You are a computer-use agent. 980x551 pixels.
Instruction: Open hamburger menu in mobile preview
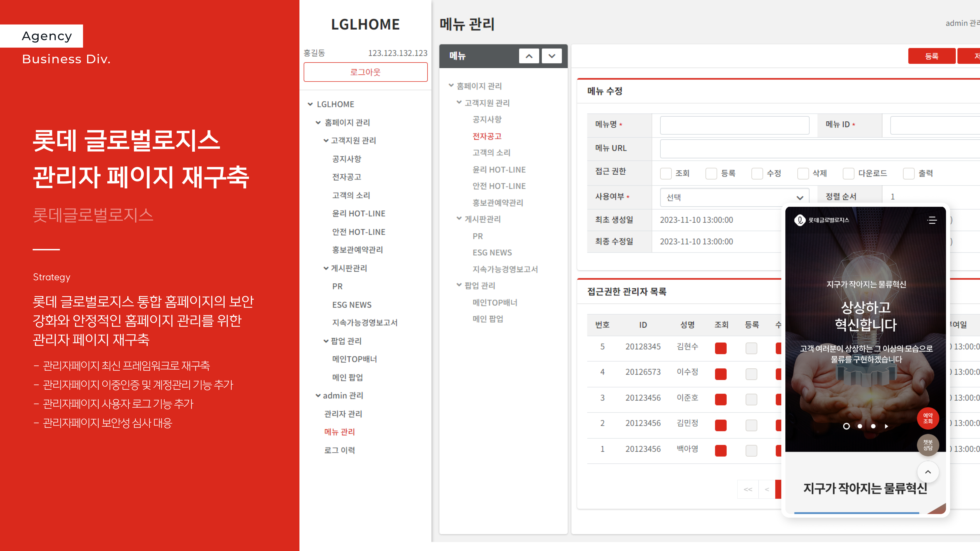pyautogui.click(x=932, y=220)
